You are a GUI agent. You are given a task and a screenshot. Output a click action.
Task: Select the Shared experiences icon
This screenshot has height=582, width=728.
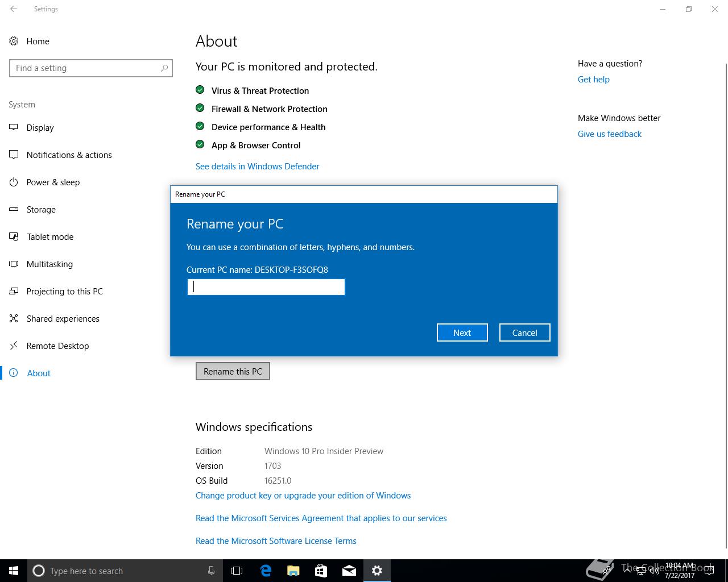(x=14, y=318)
